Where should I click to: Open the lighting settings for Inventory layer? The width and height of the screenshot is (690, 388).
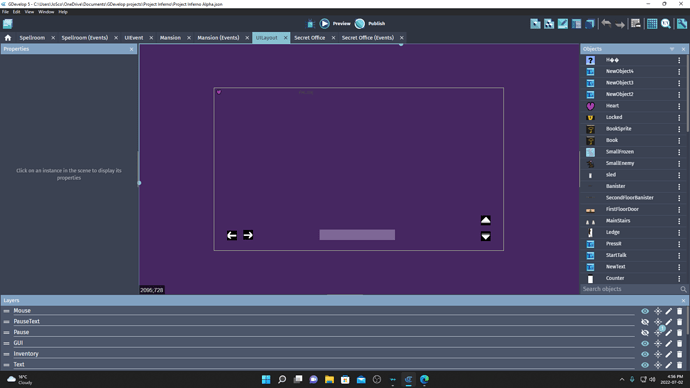pos(658,354)
